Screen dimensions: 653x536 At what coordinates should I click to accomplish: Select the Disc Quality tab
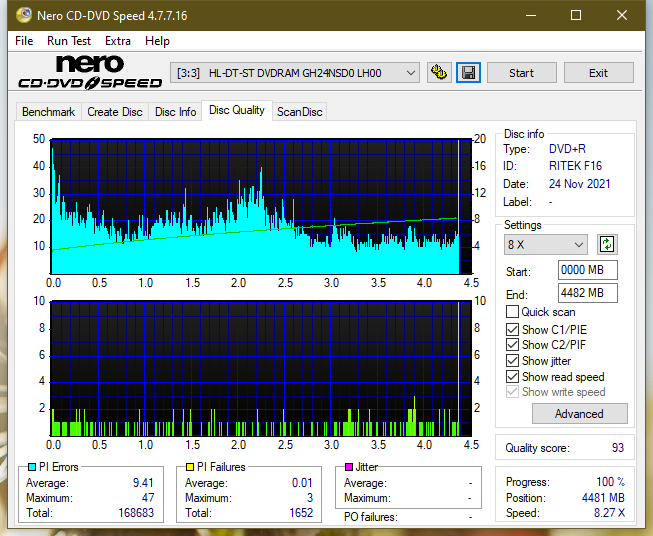point(237,110)
